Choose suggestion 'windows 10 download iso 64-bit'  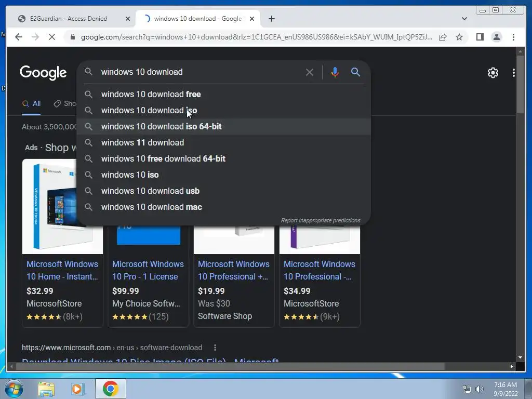coord(224,127)
